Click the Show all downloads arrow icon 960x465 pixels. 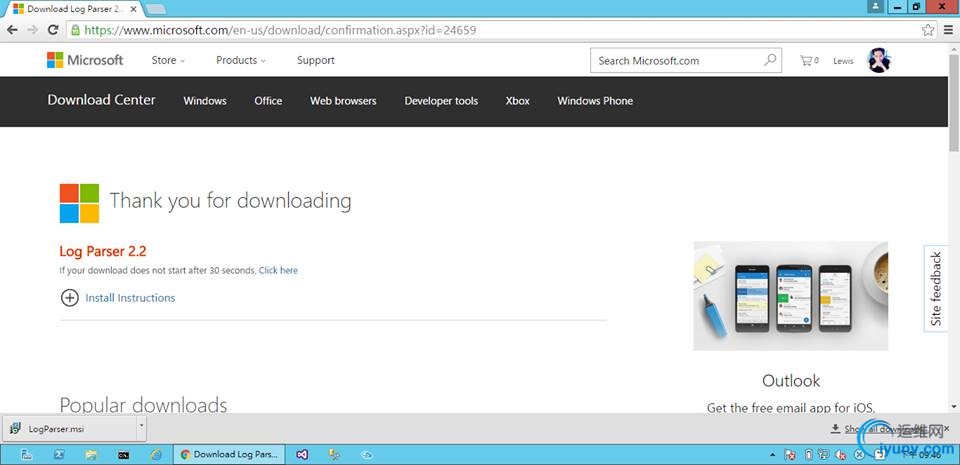point(836,429)
